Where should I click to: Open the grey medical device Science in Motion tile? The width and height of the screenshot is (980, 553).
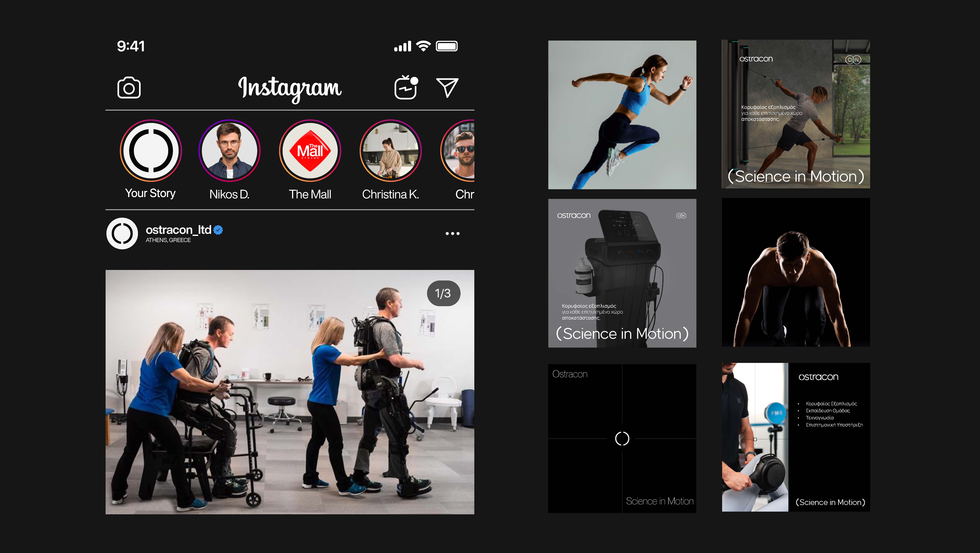(x=622, y=273)
